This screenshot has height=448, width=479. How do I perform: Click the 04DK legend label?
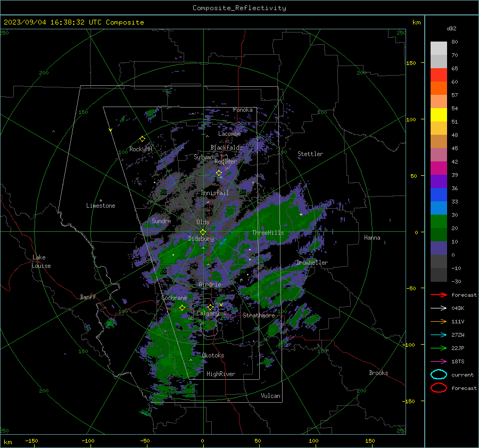[x=458, y=308]
